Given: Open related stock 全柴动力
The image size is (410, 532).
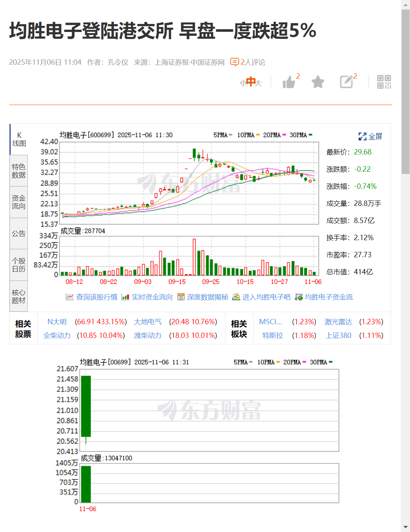Looking at the screenshot, I should tap(57, 335).
